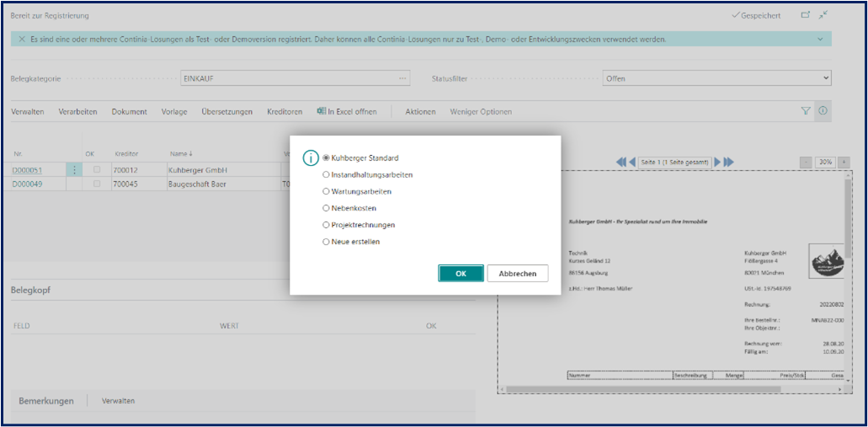This screenshot has width=868, height=427.
Task: Dismiss the Continia notification with X icon
Action: pyautogui.click(x=22, y=40)
